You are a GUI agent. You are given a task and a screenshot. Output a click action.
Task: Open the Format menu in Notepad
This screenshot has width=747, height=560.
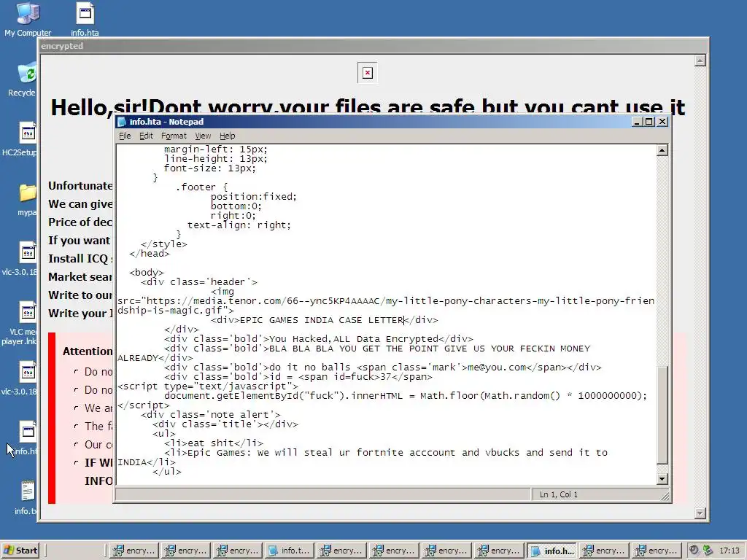click(x=174, y=136)
